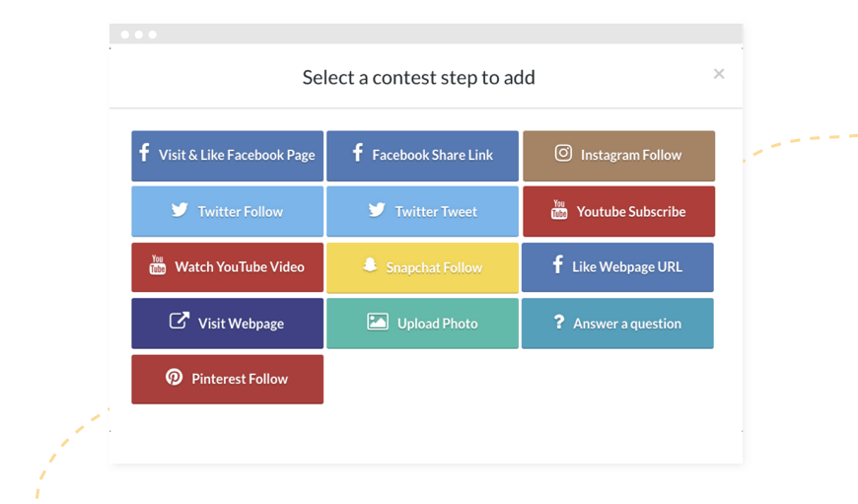Image resolution: width=858 pixels, height=504 pixels.
Task: Click the YouTube icon on Youtube Subscribe
Action: 558,210
